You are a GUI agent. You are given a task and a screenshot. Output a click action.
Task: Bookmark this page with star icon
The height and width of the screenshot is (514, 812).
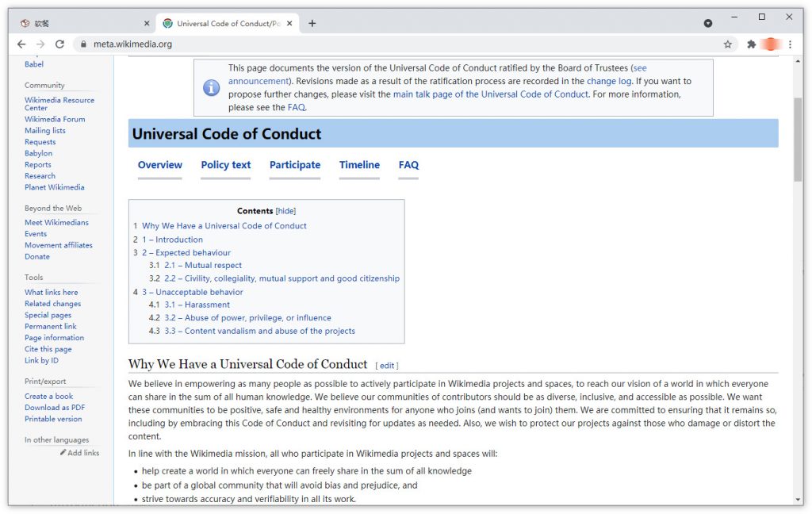click(727, 44)
